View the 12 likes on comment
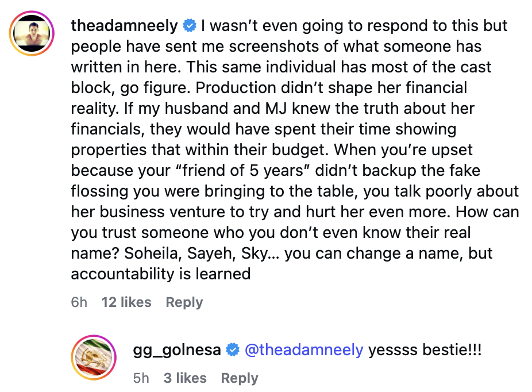532x392 pixels. [126, 302]
